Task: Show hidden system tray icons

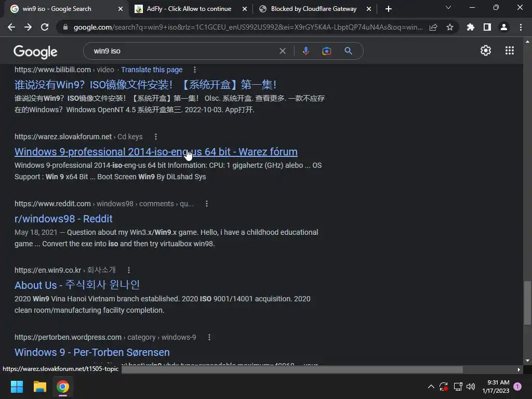Action: tap(431, 387)
